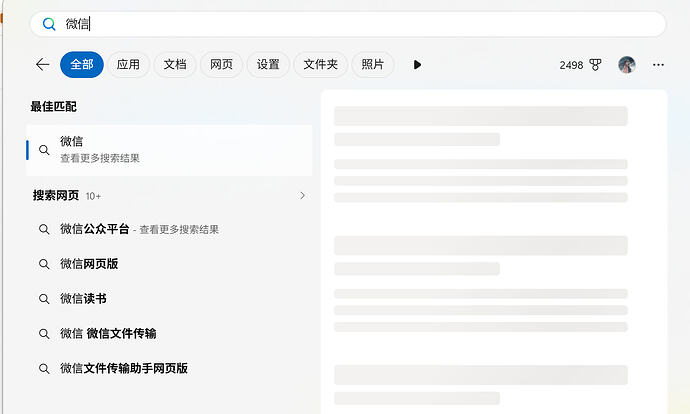Focus the search input containing 微信
This screenshot has width=690, height=414.
(x=348, y=24)
